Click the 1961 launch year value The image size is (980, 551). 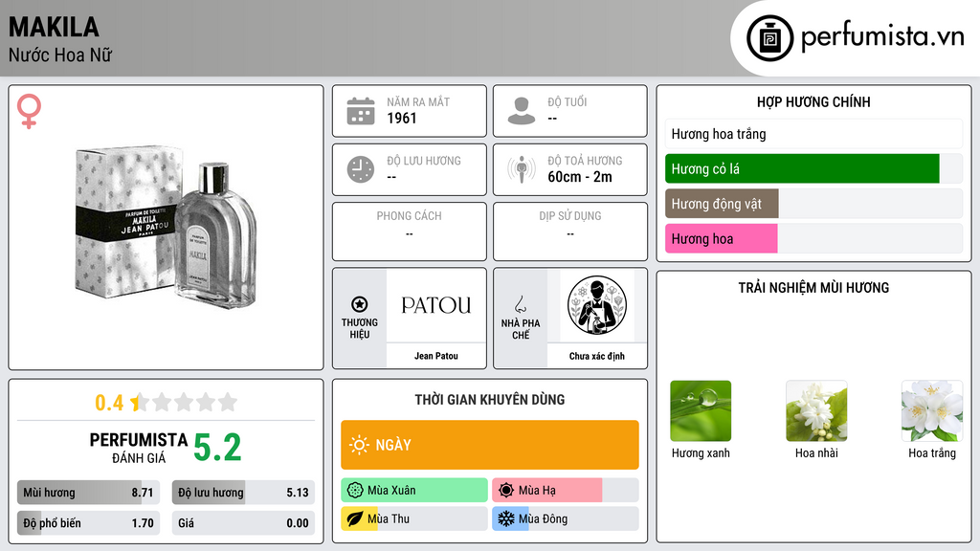tap(401, 118)
